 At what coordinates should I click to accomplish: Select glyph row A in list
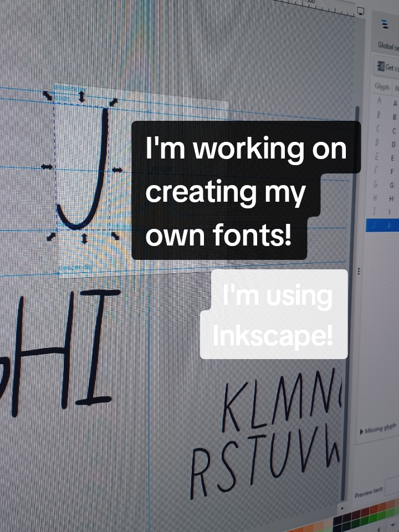pos(387,101)
